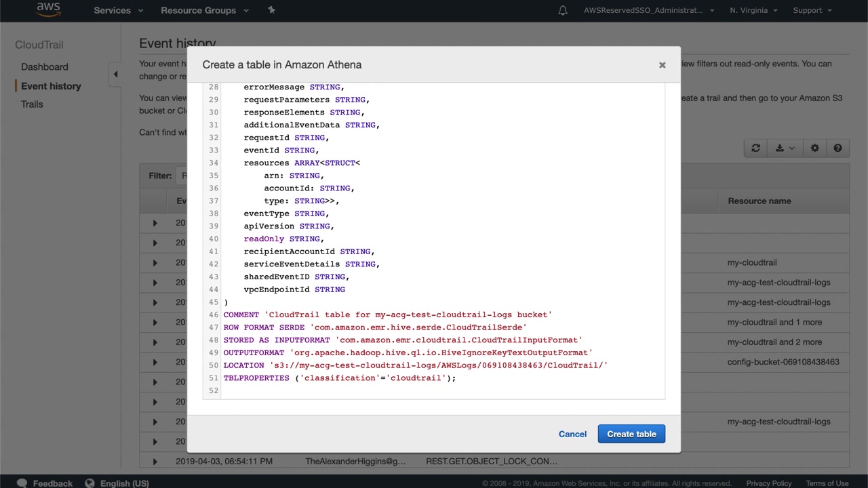Click the OUTPUTFORMAT line in editor
The height and width of the screenshot is (488, 868).
click(x=408, y=353)
